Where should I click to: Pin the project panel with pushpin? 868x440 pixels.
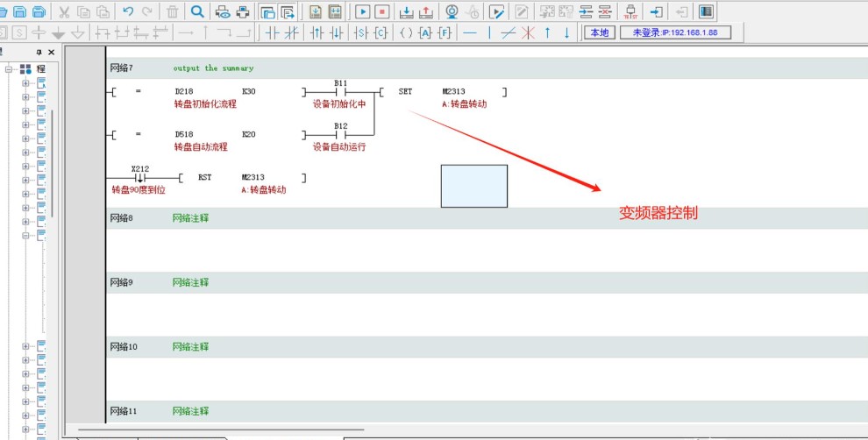39,53
